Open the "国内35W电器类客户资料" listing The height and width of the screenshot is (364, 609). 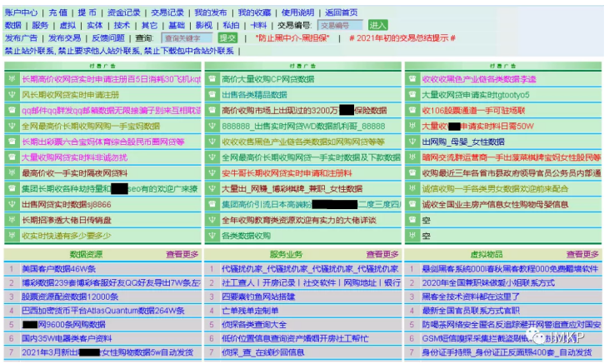(x=67, y=338)
